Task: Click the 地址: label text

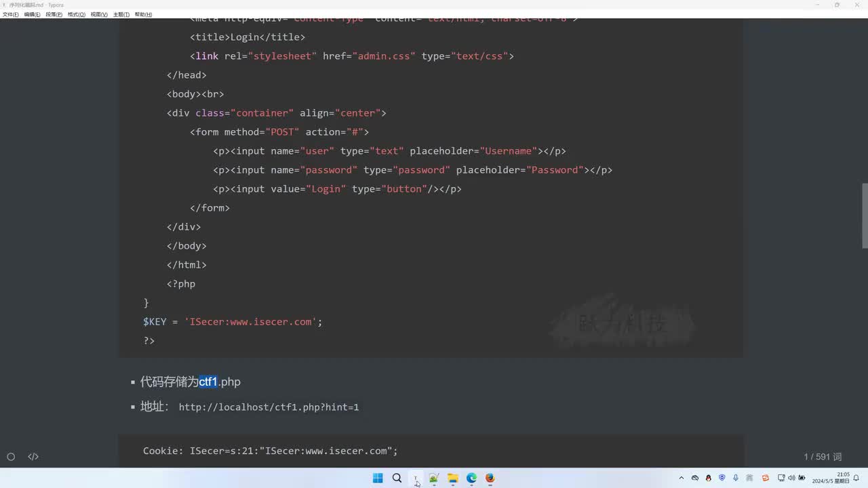Action: (155, 407)
